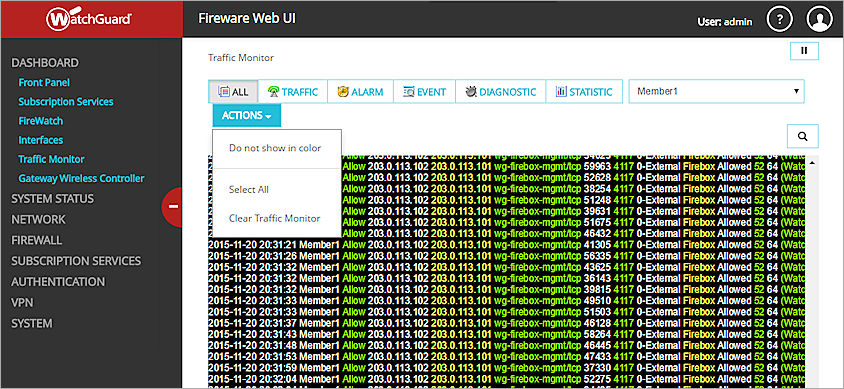Click the search magnifier button
844x389 pixels.
coord(803,136)
